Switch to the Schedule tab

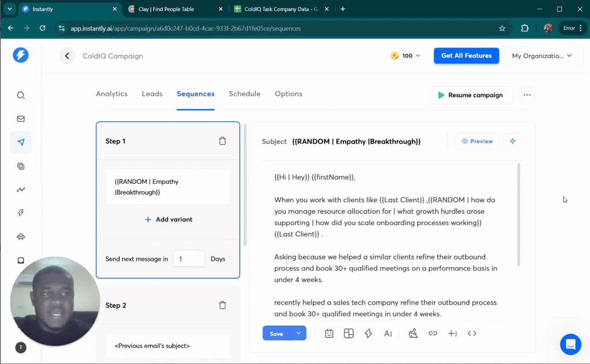244,94
